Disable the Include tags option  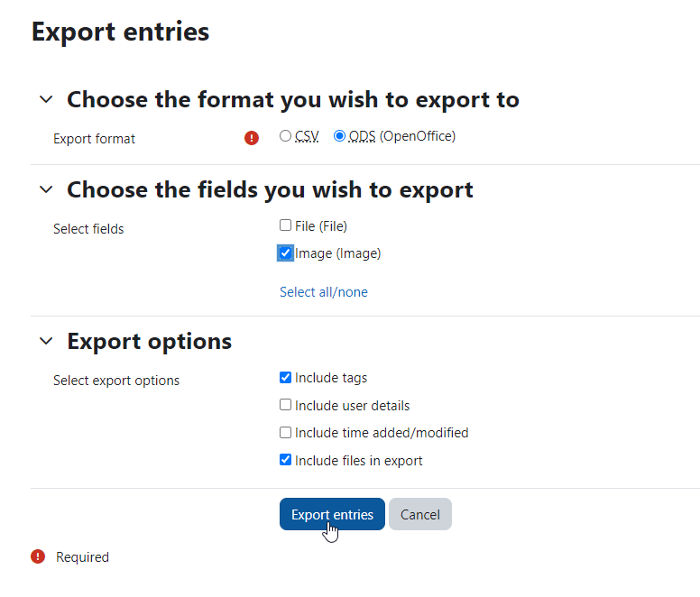(x=285, y=378)
